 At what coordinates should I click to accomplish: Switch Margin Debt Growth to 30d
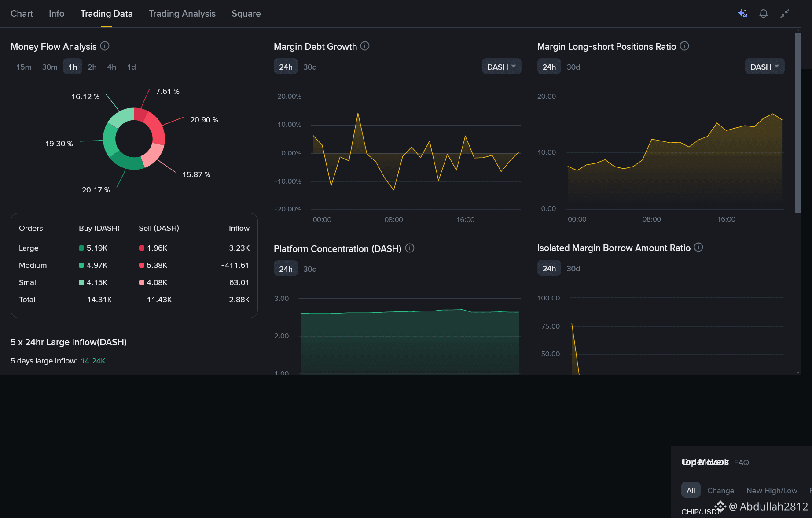tap(310, 67)
